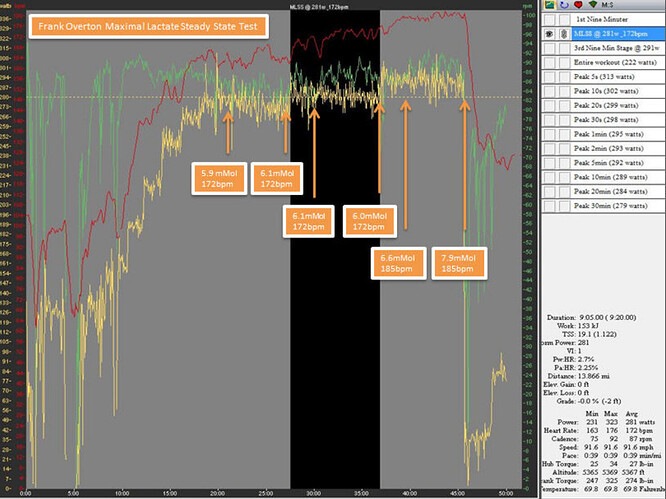
Task: Click the Speed row in the stats table
Action: [606, 447]
